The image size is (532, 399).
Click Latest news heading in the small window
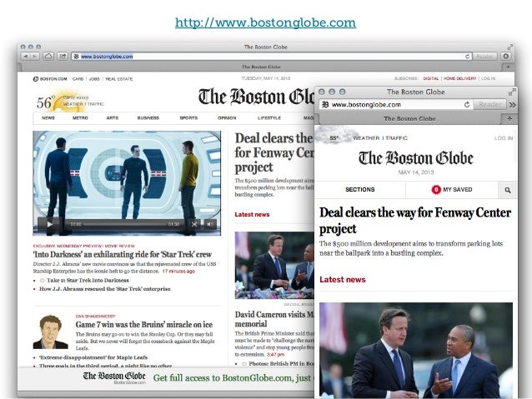343,279
